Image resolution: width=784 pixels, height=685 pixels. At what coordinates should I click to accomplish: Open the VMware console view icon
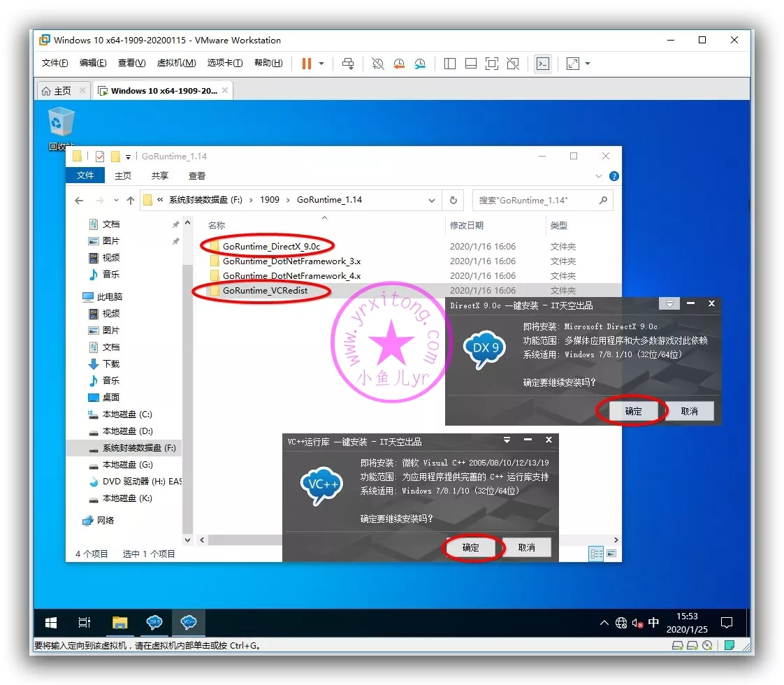click(x=542, y=64)
